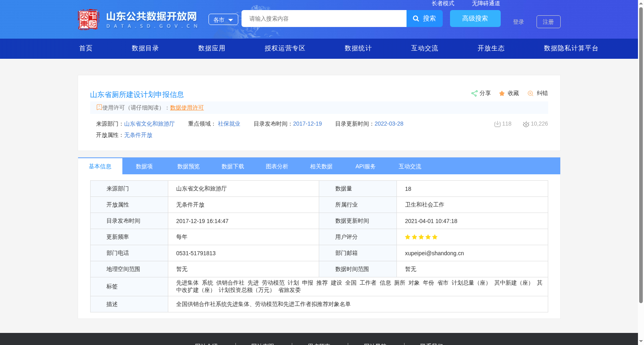The width and height of the screenshot is (644, 345).
Task: Select the 基本信息 tab
Action: pos(100,166)
